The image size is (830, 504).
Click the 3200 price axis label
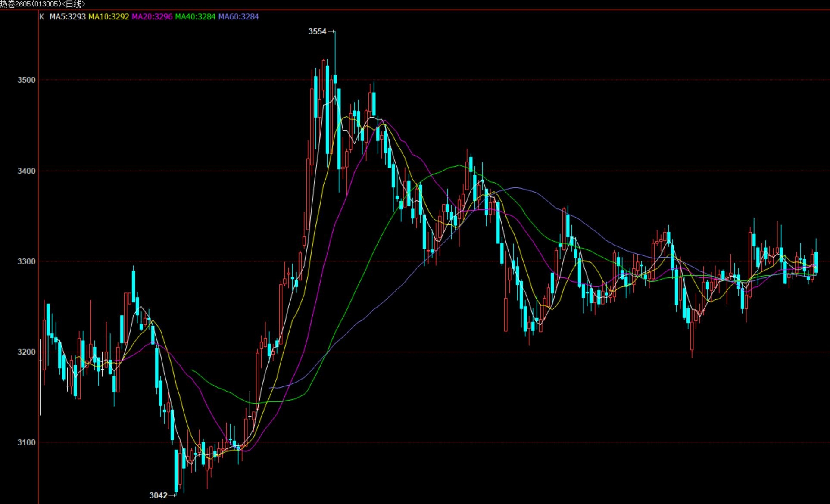click(26, 352)
